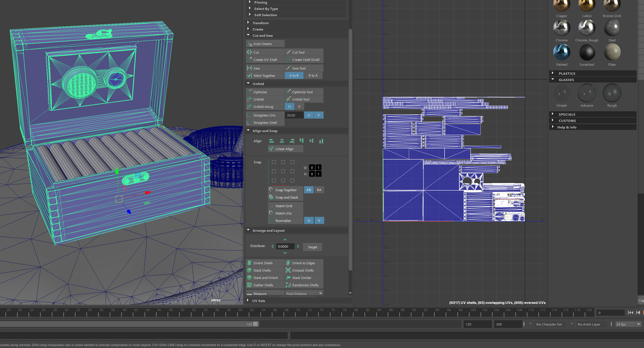Screen dimensions: 644x348
Task: Check the center Snap position box
Action: [x=283, y=171]
